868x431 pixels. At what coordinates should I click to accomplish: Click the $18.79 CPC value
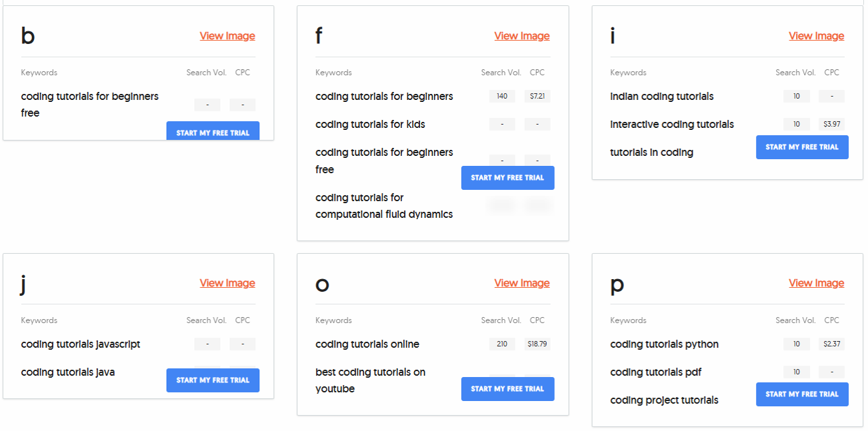click(537, 344)
